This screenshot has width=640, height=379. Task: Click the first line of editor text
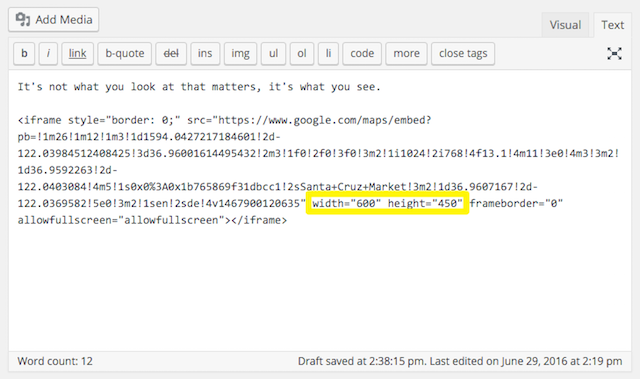pyautogui.click(x=199, y=87)
